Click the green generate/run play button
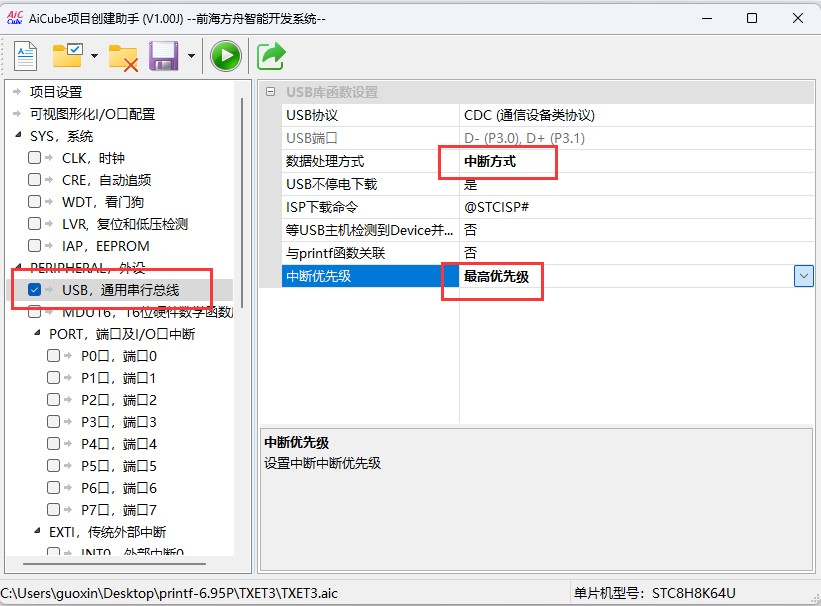Viewport: 821px width, 606px height. (226, 56)
